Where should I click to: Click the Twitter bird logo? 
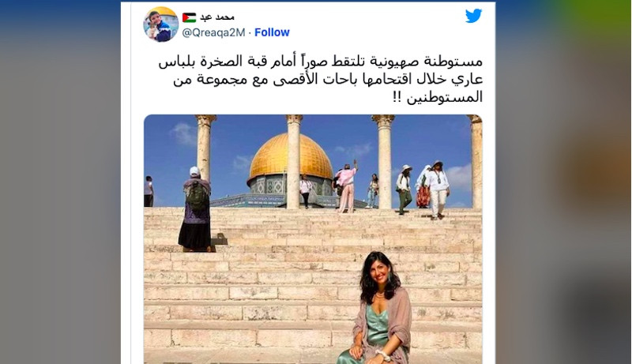[473, 16]
